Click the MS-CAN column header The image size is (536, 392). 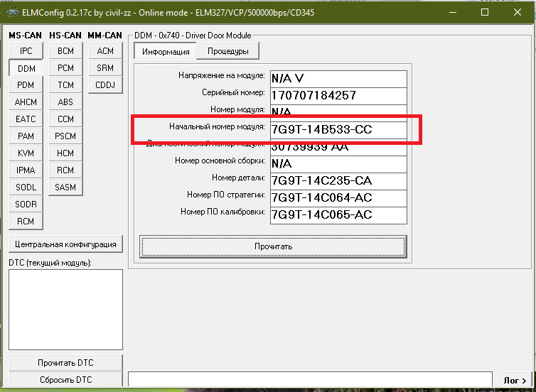tap(26, 36)
